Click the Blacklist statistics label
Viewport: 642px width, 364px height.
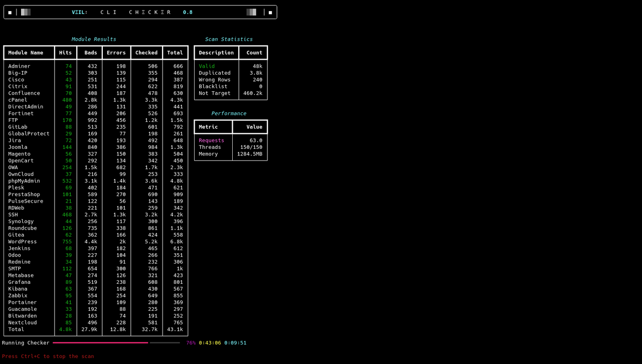[213, 86]
